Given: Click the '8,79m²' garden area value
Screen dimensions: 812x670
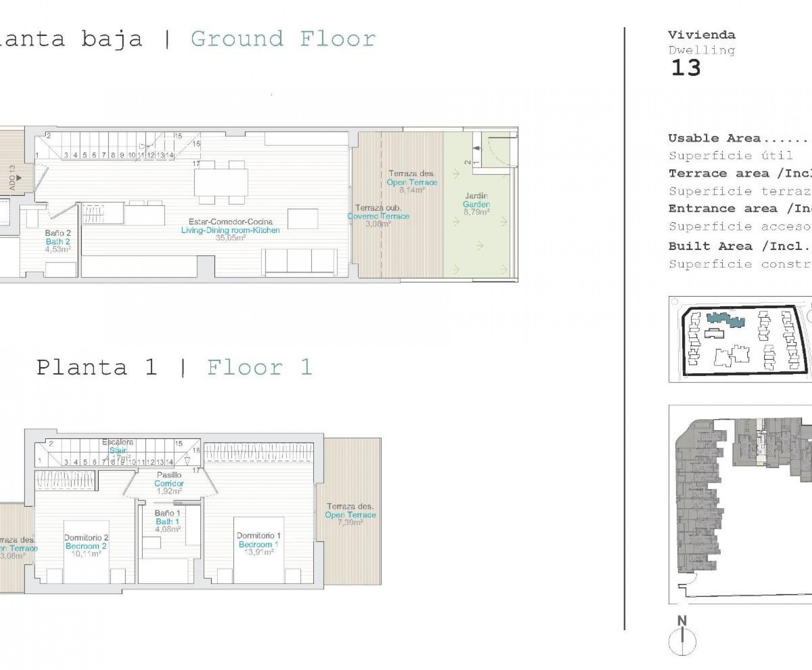Looking at the screenshot, I should point(477,212).
